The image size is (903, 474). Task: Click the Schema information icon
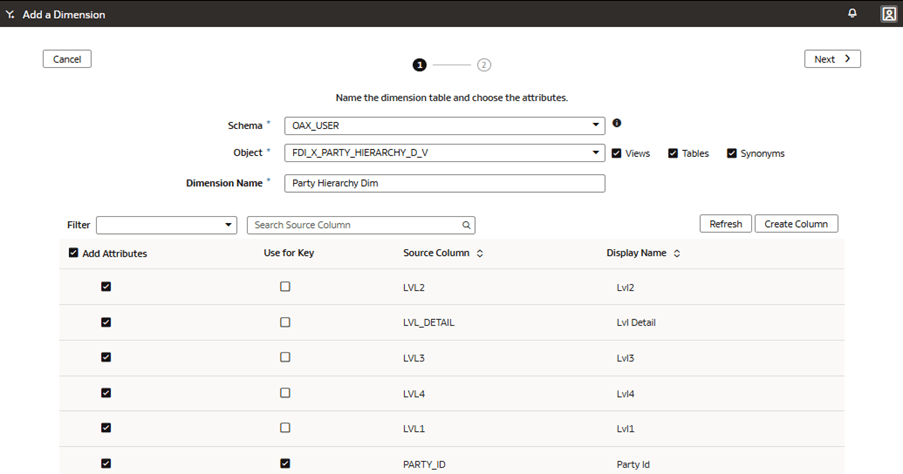616,124
